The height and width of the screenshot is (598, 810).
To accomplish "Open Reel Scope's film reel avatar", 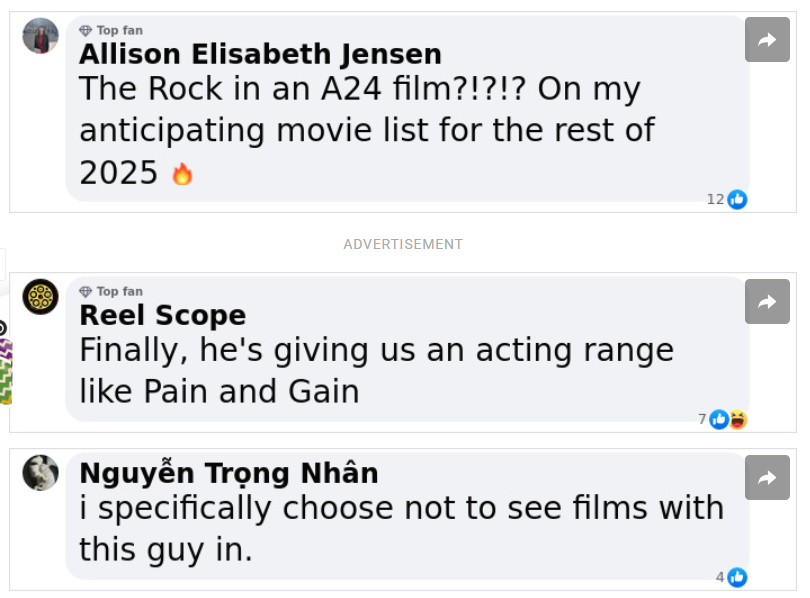I will [40, 297].
